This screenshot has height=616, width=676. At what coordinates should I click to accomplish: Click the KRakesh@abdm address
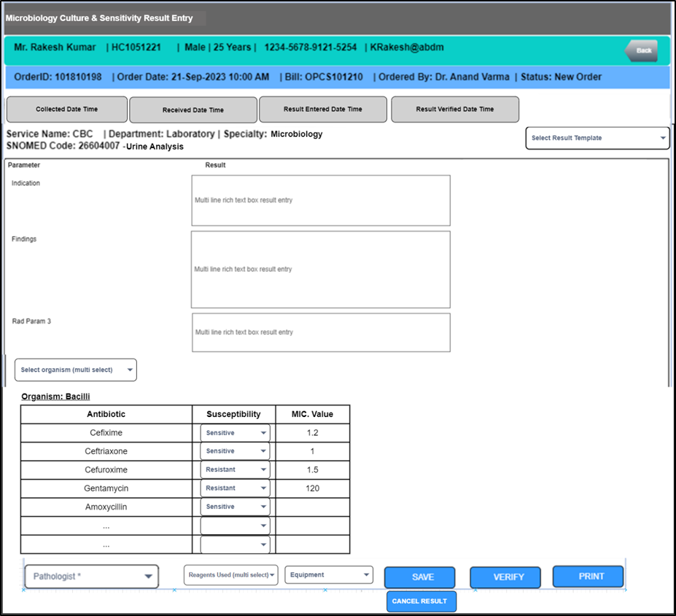click(407, 47)
